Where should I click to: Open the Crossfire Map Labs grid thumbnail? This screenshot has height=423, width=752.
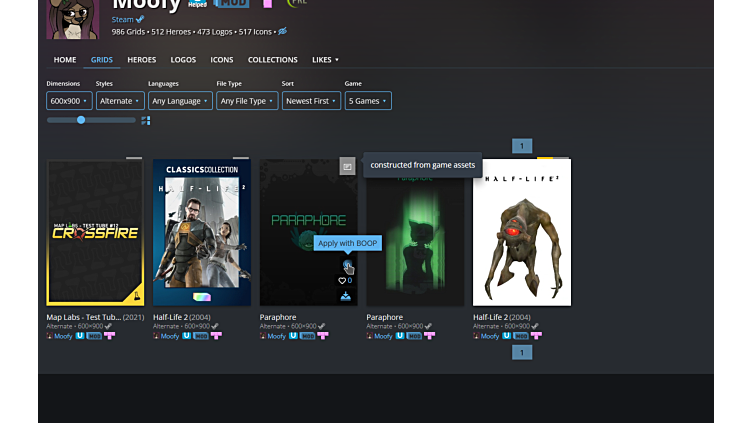95,232
